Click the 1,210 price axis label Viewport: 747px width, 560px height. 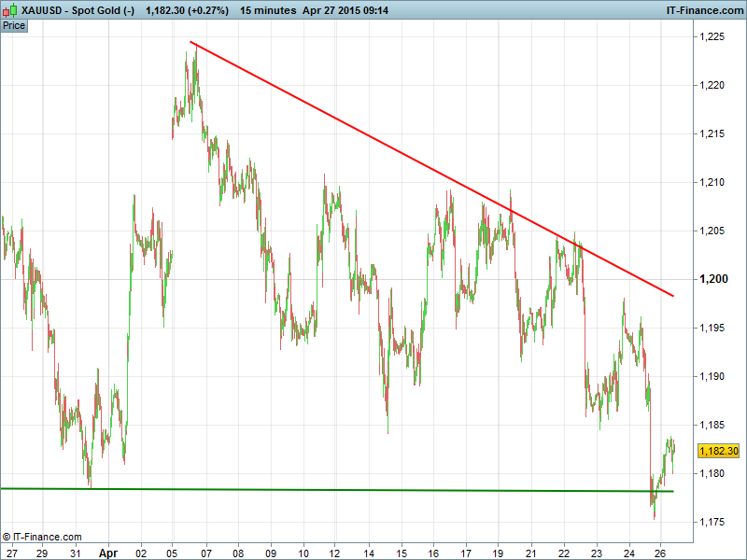point(715,182)
